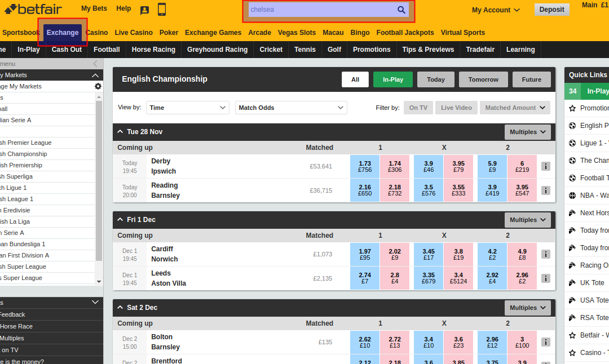Click the Deposit button

(x=551, y=10)
